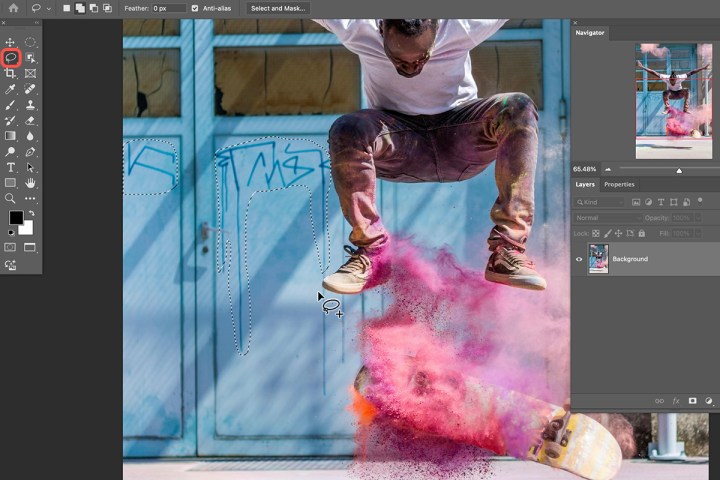Choose the Elliptical Marquee tool
This screenshot has height=480, width=720.
30,43
